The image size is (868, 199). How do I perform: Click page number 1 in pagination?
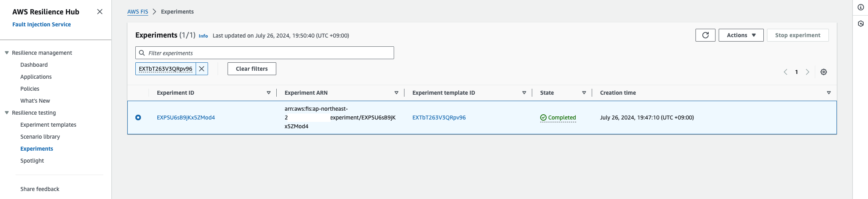[797, 72]
